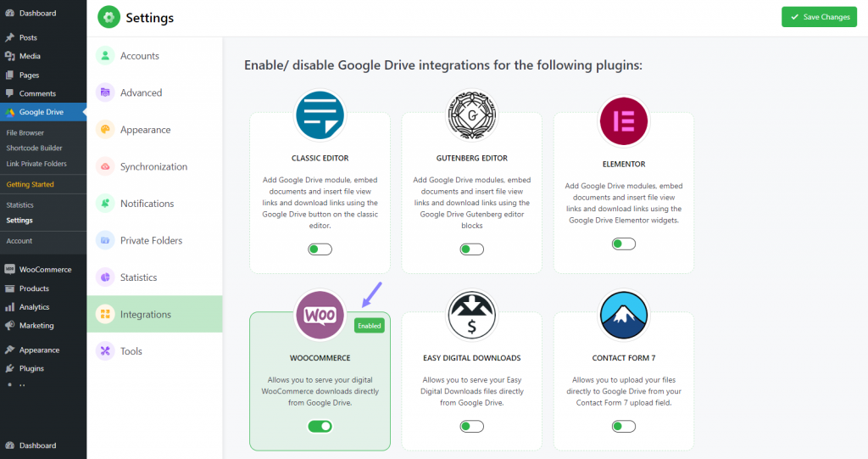Click the Enabled badge on WooCommerce card
This screenshot has width=868, height=459.
pos(370,326)
